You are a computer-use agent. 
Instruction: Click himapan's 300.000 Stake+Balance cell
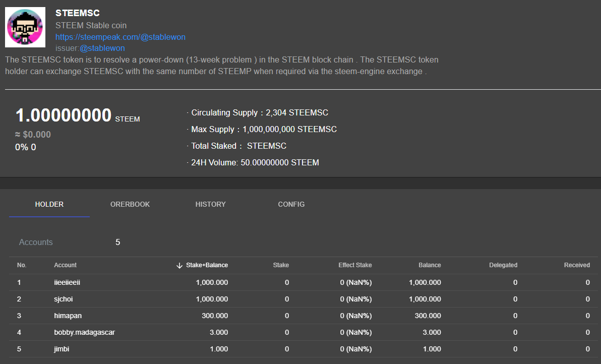click(215, 316)
